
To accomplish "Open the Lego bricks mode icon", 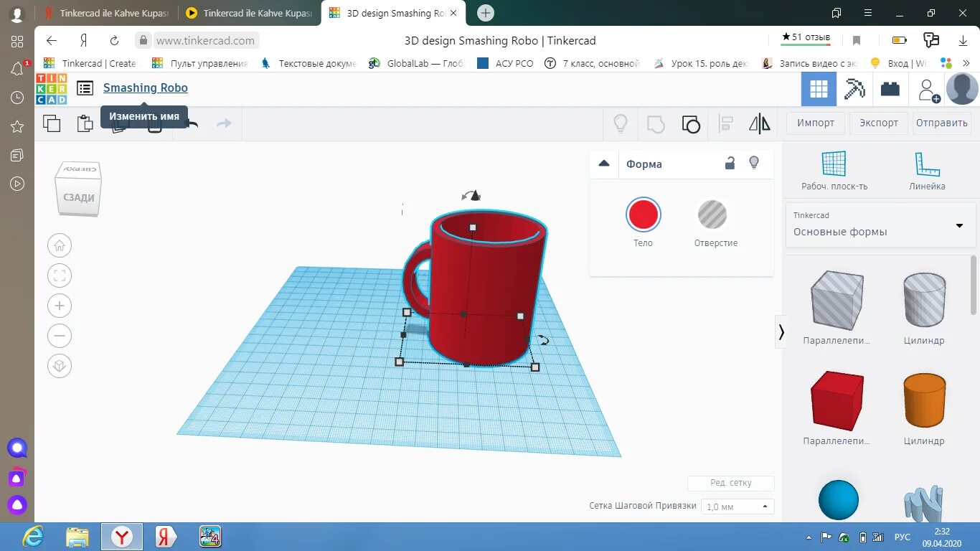I will (890, 89).
